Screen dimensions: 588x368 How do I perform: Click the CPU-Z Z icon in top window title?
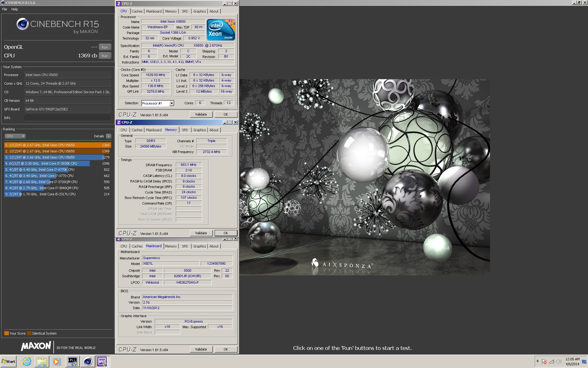tap(119, 4)
